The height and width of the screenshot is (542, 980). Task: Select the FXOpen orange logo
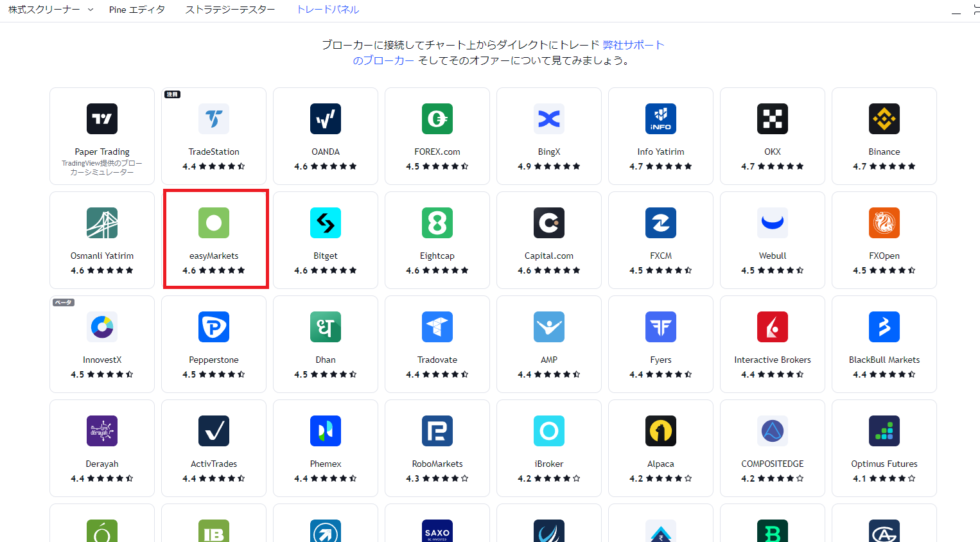884,223
